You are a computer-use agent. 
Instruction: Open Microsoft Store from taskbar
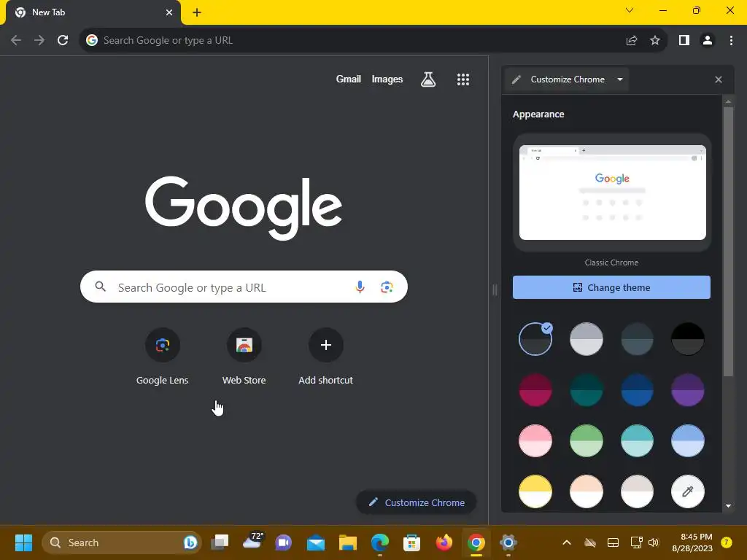(411, 542)
